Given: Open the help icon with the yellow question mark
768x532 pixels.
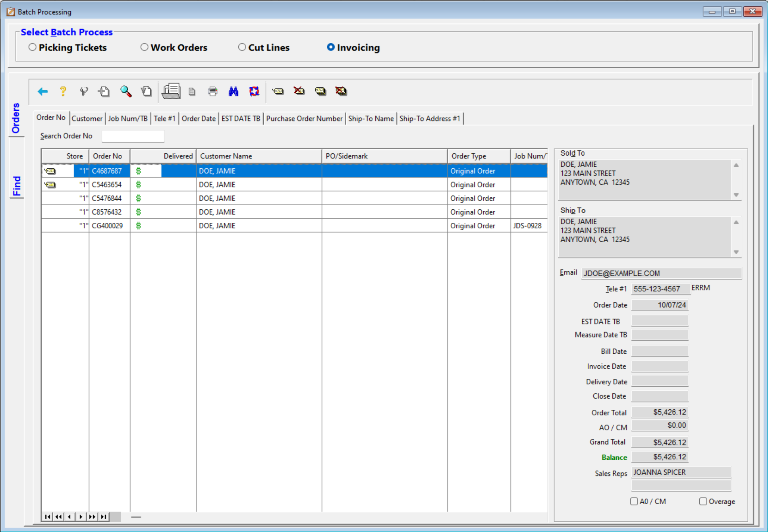Looking at the screenshot, I should tap(63, 91).
